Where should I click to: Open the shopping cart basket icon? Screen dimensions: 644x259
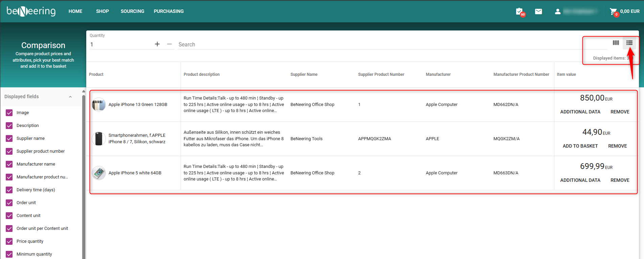(x=613, y=12)
